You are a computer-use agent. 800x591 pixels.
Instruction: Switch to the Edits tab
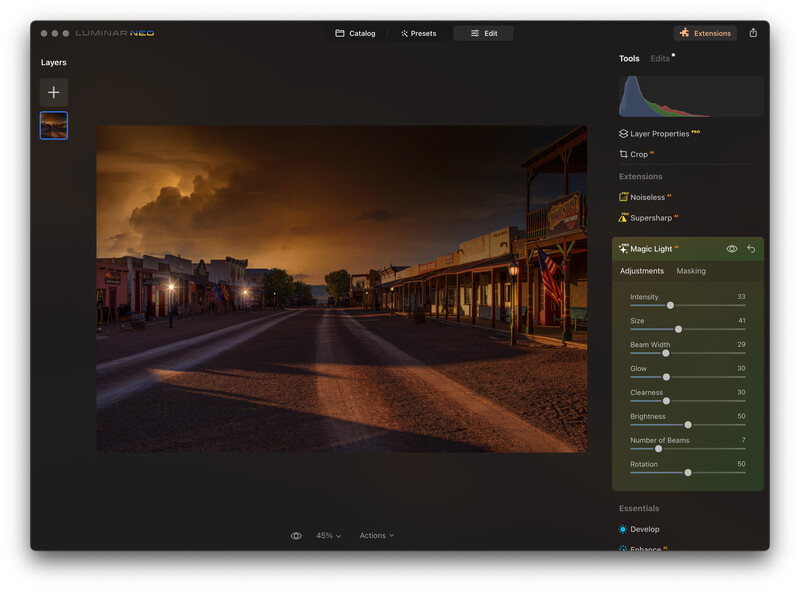(x=660, y=59)
